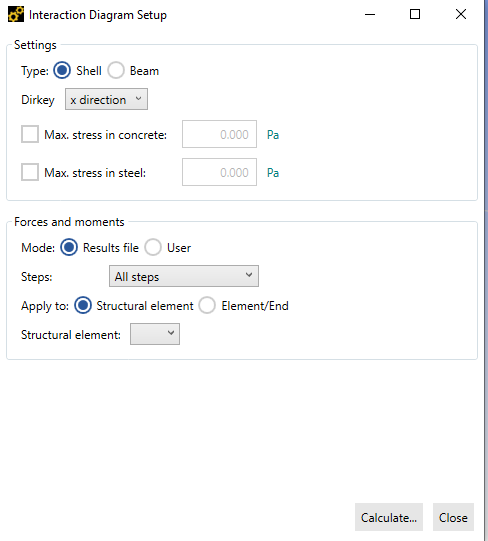Expand the Steps All steps dropdown
This screenshot has width=488, height=541.
[x=184, y=276]
